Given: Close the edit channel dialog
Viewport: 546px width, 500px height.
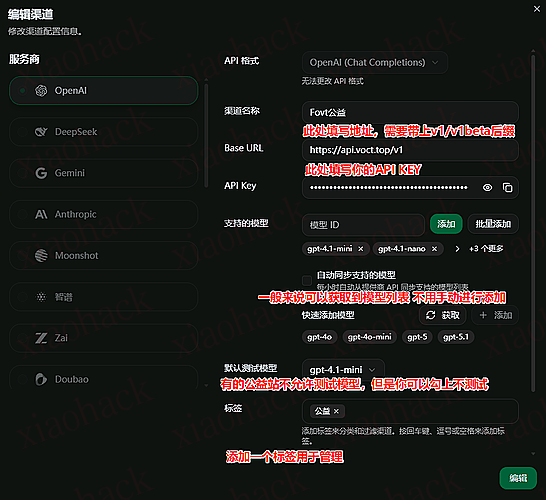Looking at the screenshot, I should (537, 9).
